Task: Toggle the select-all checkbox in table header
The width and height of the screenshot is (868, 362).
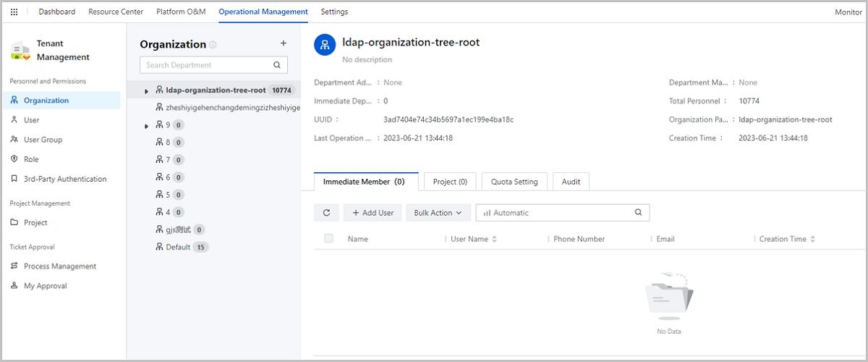Action: 329,239
